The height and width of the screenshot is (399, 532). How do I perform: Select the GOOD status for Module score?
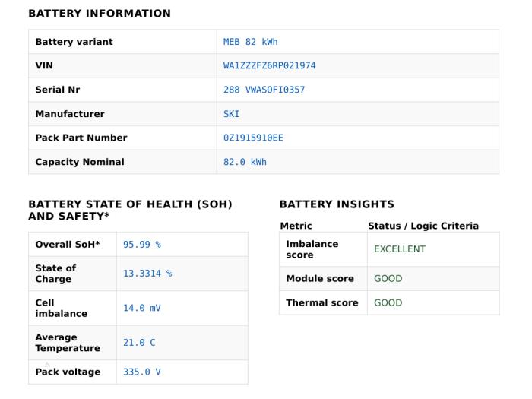click(388, 279)
